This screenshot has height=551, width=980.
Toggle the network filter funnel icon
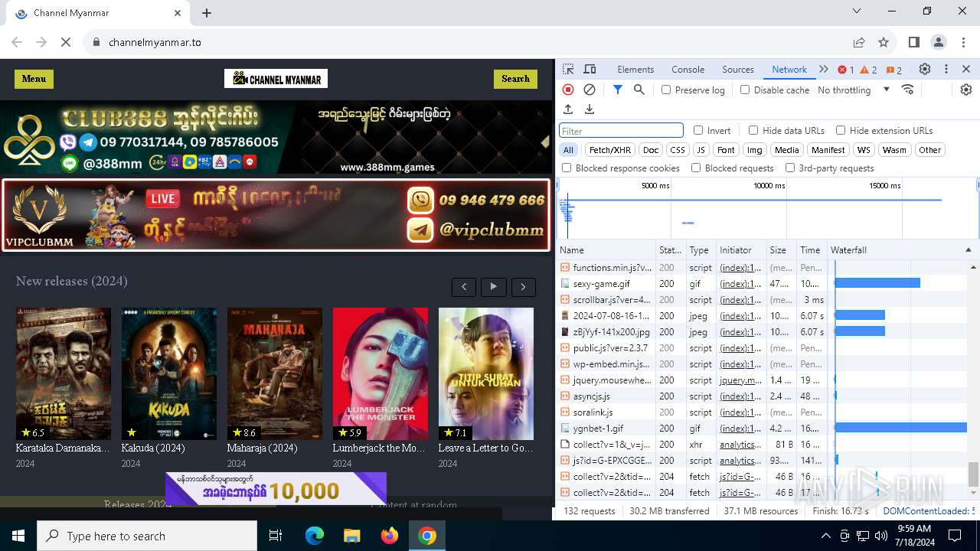(618, 90)
